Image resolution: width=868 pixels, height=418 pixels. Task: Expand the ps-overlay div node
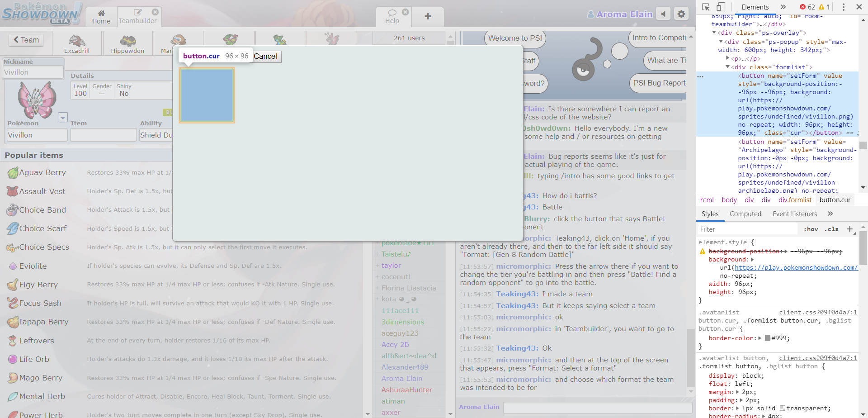click(714, 33)
